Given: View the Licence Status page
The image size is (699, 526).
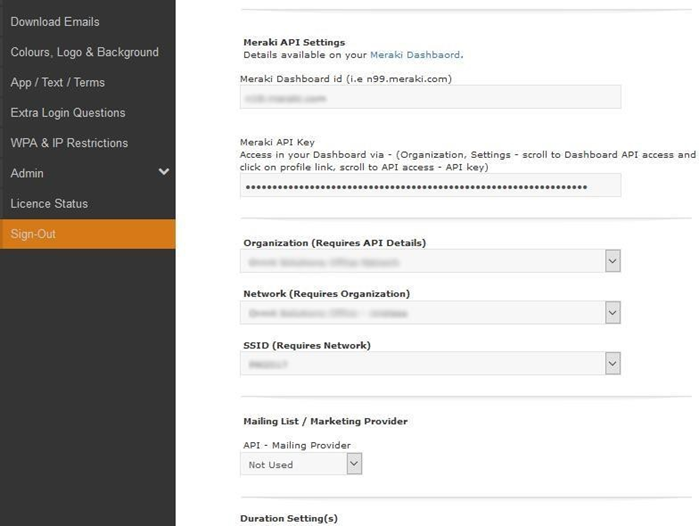Looking at the screenshot, I should click(49, 203).
